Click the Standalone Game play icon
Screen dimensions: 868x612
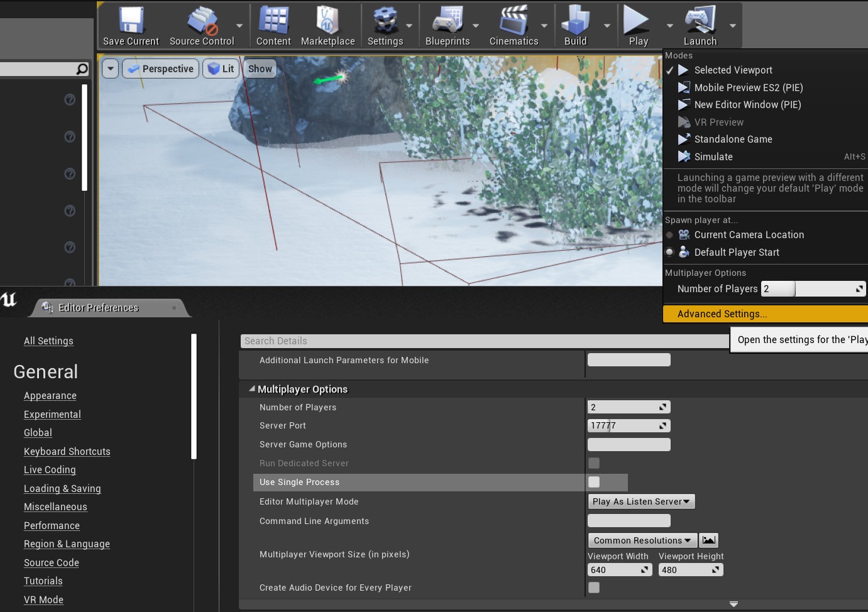[684, 139]
